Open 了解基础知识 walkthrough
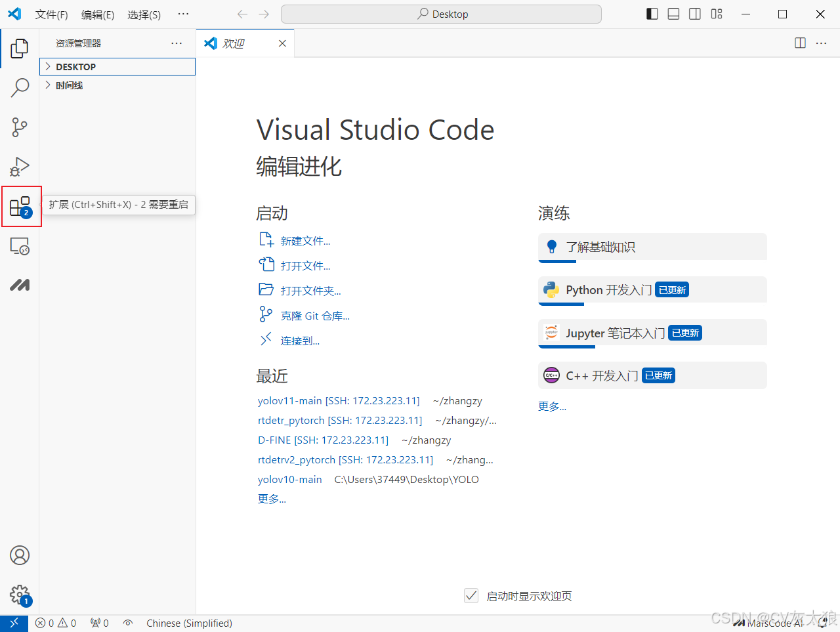This screenshot has width=840, height=632. click(652, 247)
